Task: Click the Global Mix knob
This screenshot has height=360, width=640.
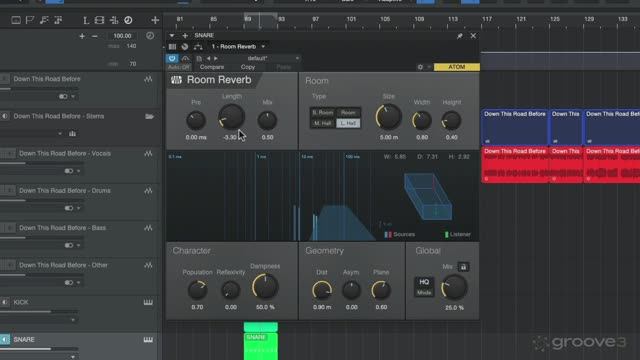Action: (454, 287)
